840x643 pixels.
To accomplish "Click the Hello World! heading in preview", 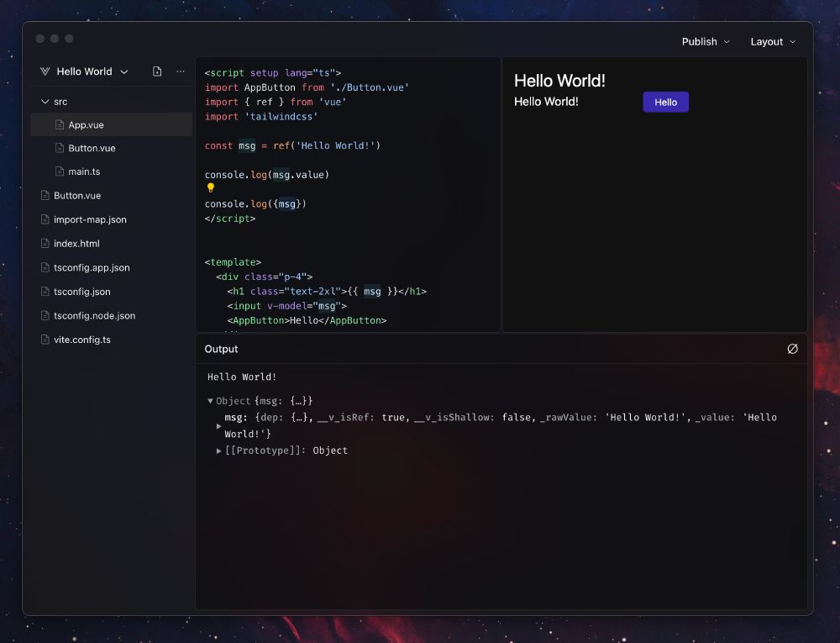I will point(559,81).
